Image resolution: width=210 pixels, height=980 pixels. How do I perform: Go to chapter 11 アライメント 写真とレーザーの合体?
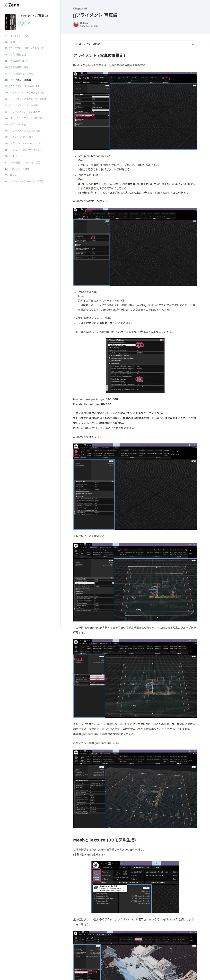(x=26, y=99)
